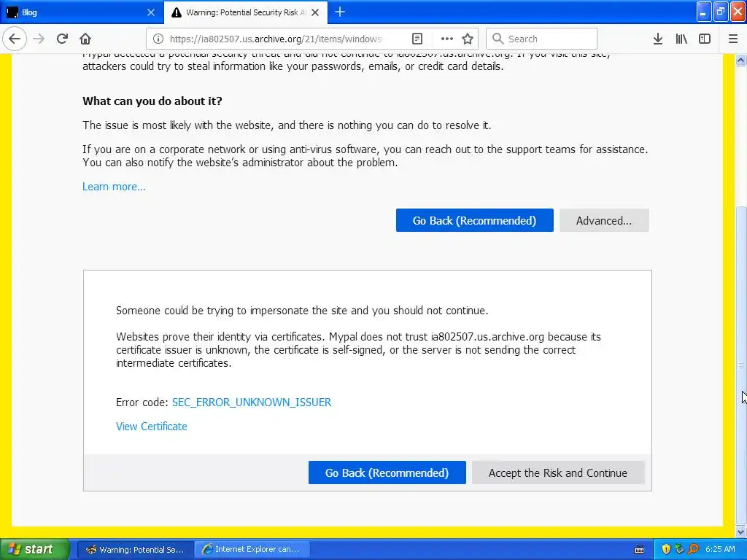Image resolution: width=747 pixels, height=560 pixels.
Task: Click the orange magnifier tray icon
Action: tap(693, 550)
